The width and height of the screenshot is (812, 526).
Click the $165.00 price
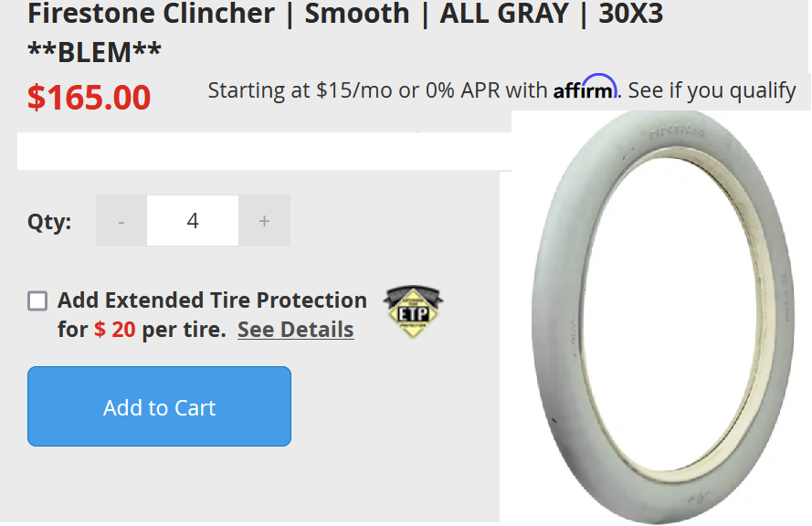89,97
